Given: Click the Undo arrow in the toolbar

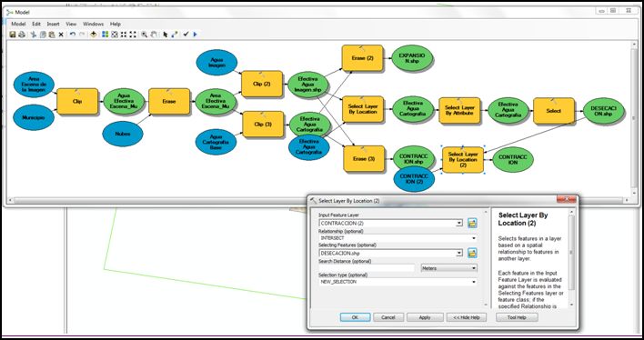Looking at the screenshot, I should pos(73,35).
